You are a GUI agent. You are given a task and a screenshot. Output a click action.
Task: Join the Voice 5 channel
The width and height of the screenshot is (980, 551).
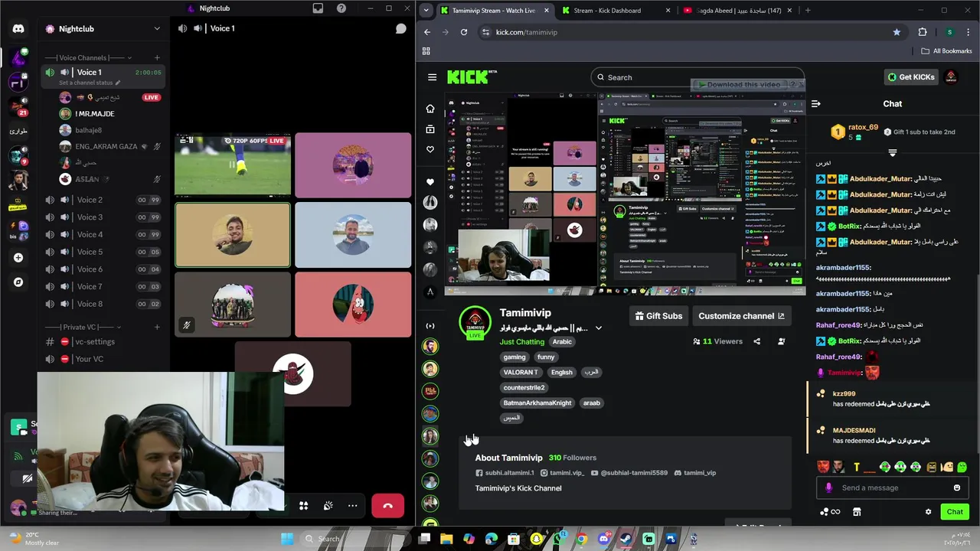103,252
